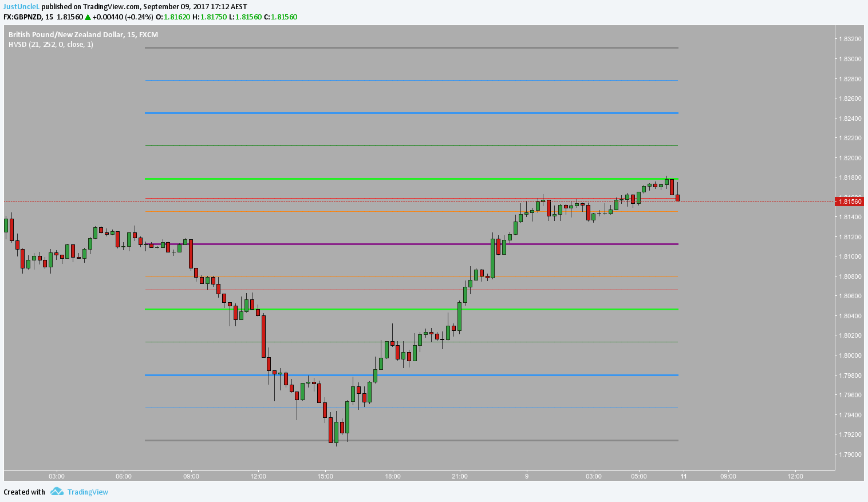Select the red line near 1.80600
This screenshot has width=868, height=502.
412,290
